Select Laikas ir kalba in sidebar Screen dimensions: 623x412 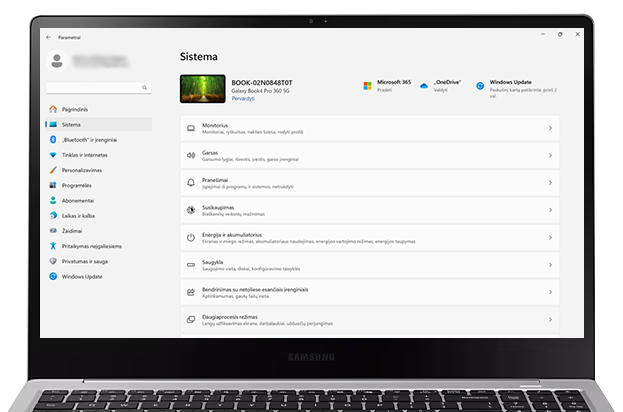(78, 215)
